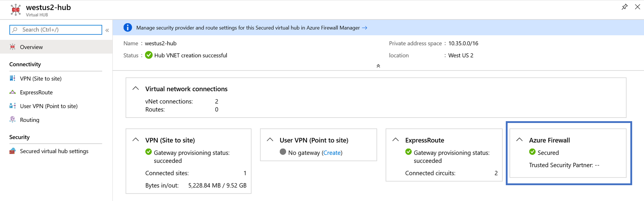
Task: Click the Create link for User VPN gateway
Action: pos(332,153)
